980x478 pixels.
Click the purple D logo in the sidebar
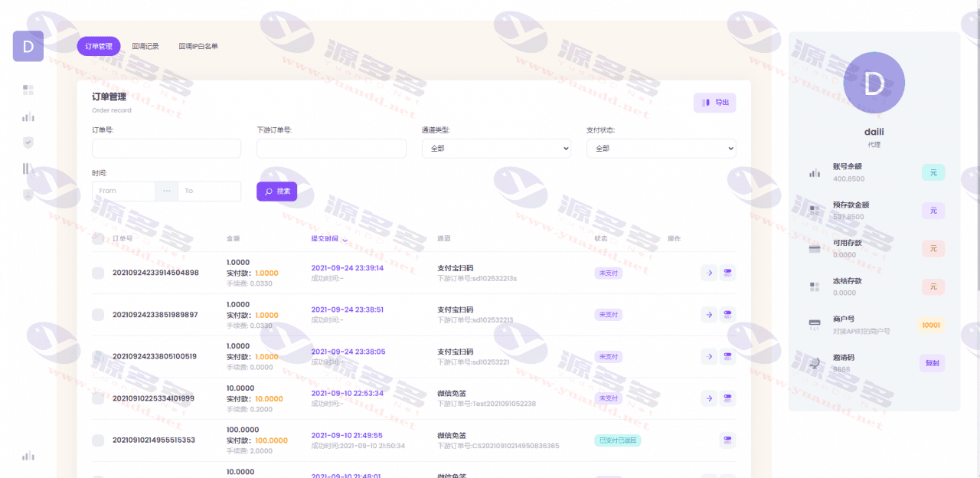point(28,46)
